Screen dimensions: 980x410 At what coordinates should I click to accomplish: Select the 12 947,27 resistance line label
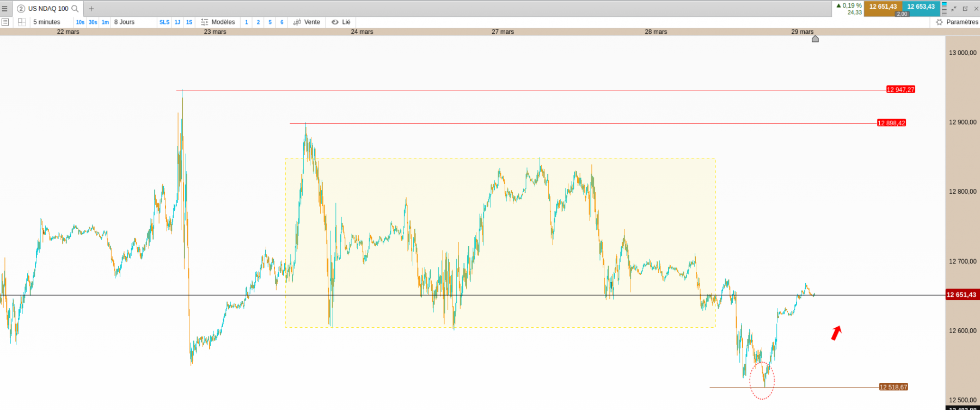pyautogui.click(x=901, y=90)
